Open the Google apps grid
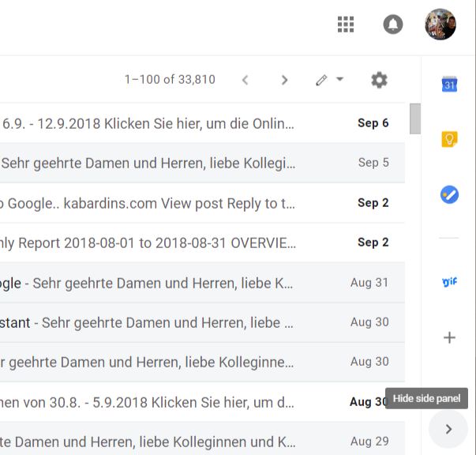 (346, 24)
